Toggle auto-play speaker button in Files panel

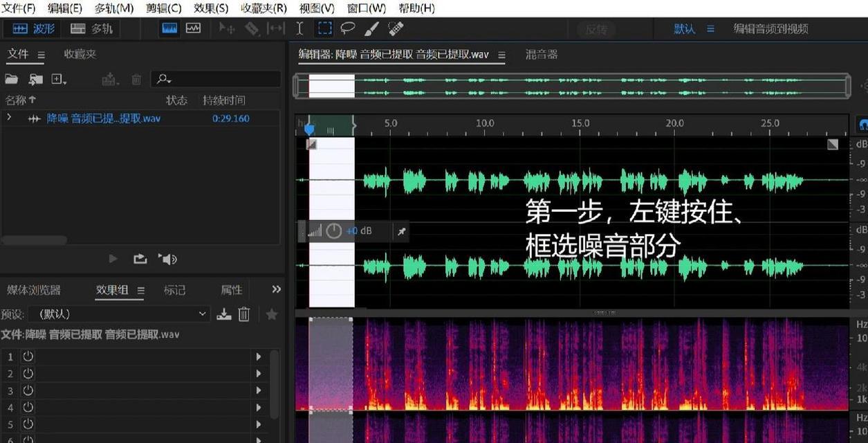167,259
